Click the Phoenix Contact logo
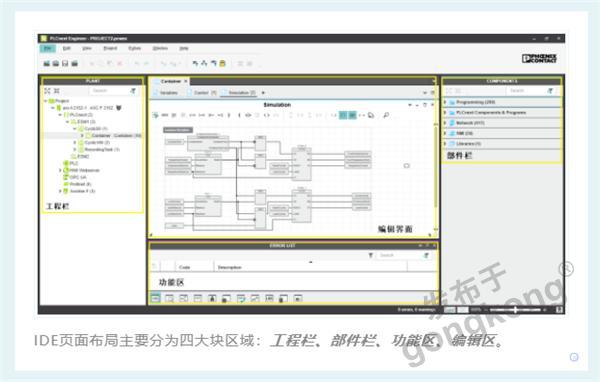This screenshot has height=382, width=600. point(539,58)
